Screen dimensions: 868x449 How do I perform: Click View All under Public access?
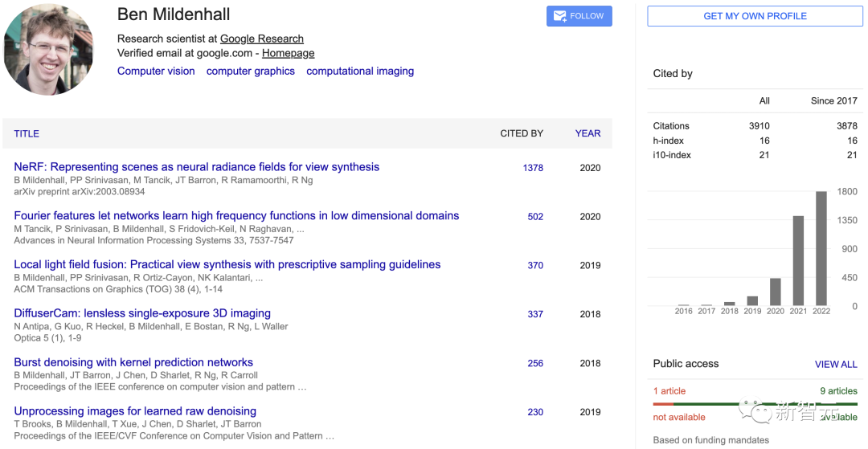tap(836, 364)
